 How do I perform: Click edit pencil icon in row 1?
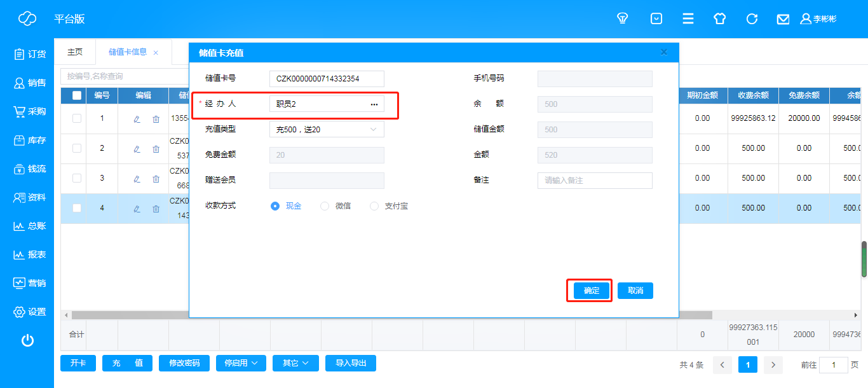(137, 119)
